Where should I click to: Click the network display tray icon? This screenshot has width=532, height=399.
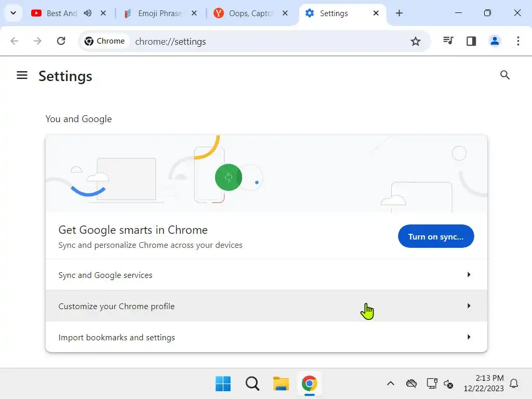point(432,384)
